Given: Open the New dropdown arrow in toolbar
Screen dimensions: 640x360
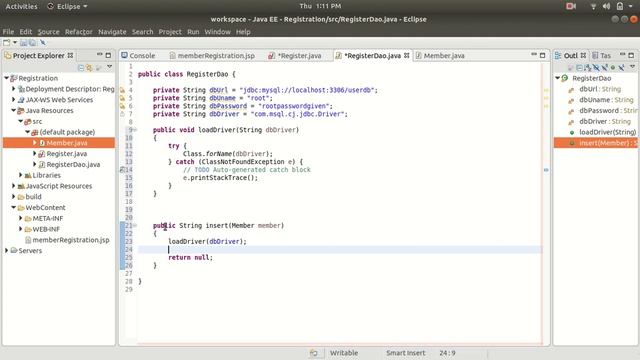Looking at the screenshot, I should 15,42.
